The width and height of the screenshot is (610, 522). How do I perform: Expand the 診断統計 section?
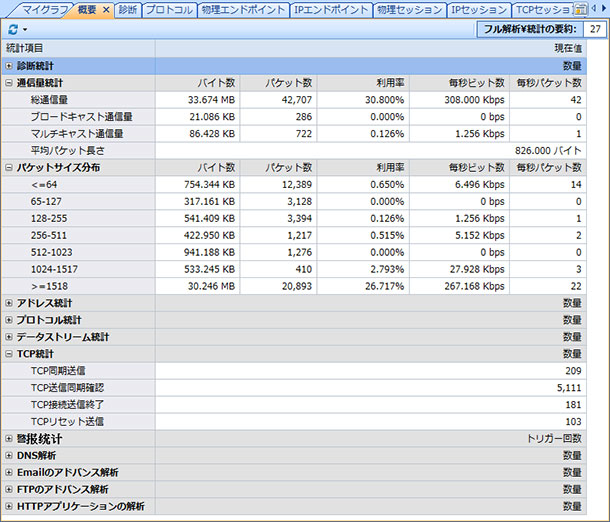coord(9,65)
